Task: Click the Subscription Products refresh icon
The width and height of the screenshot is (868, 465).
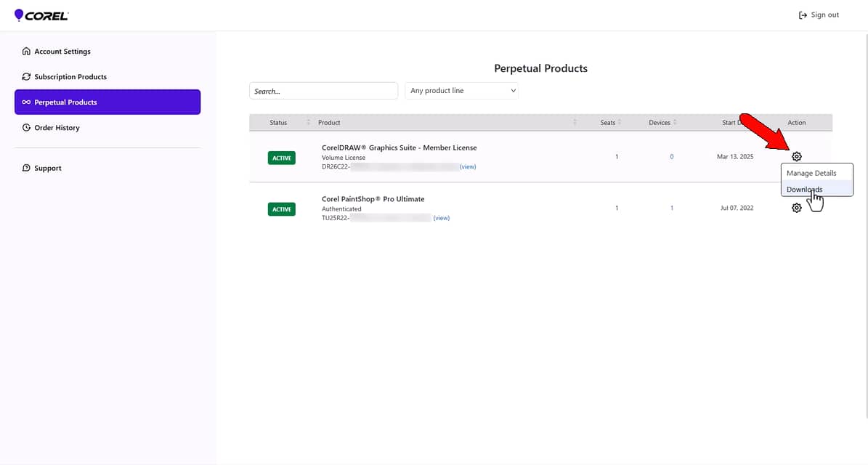Action: click(x=26, y=76)
